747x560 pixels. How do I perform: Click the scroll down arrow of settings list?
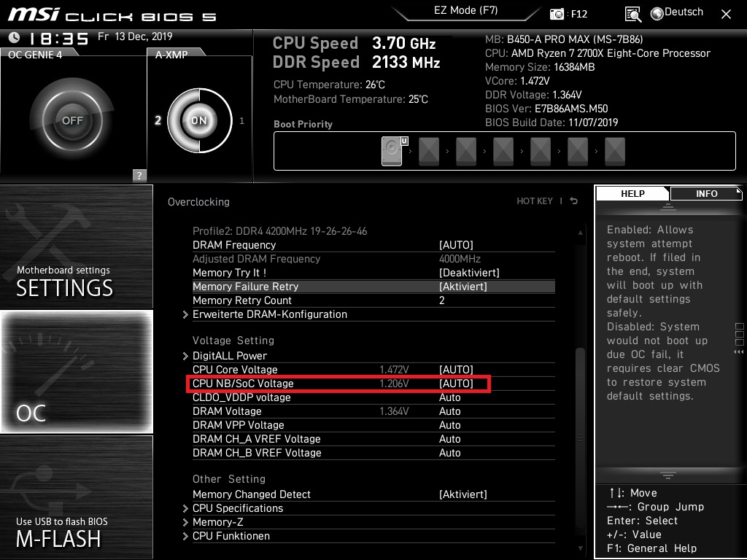point(580,548)
